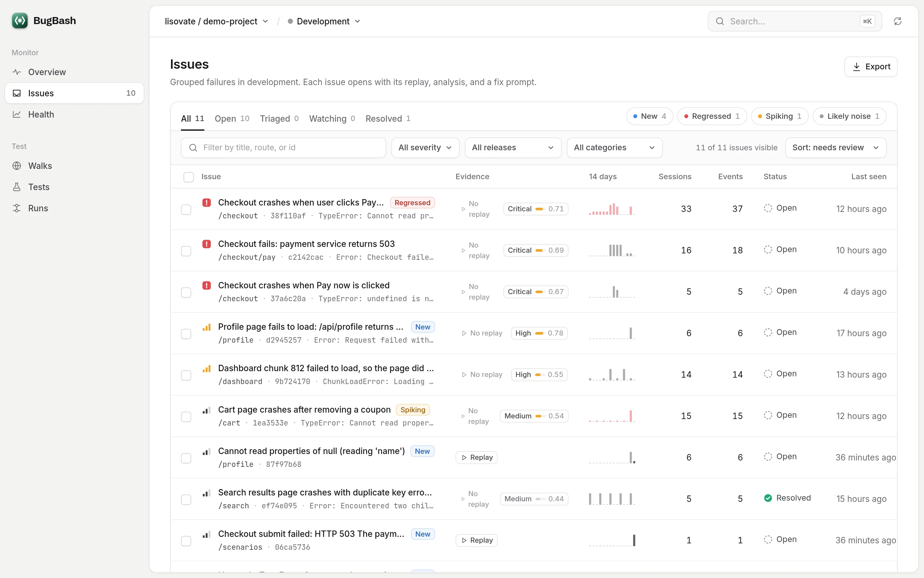924x578 pixels.
Task: Click the High 0.78 confidence meter
Action: tap(539, 333)
